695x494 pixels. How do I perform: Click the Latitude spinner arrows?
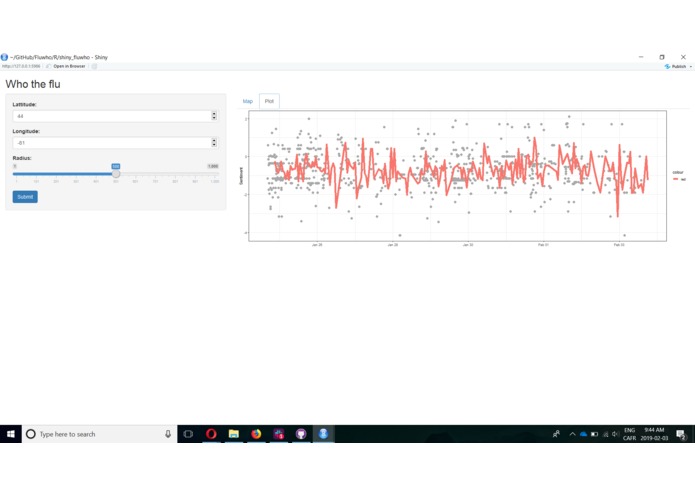[x=214, y=116]
